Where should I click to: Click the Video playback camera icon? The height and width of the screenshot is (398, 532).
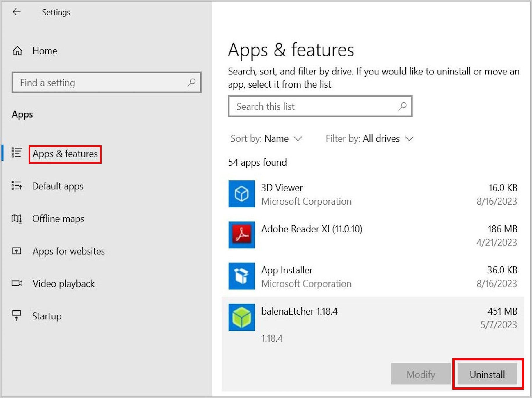17,283
